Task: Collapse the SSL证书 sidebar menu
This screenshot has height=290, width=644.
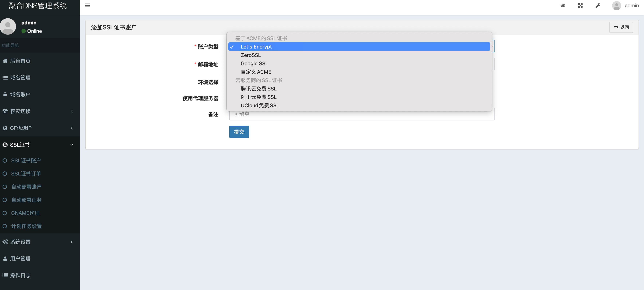Action: [x=40, y=145]
